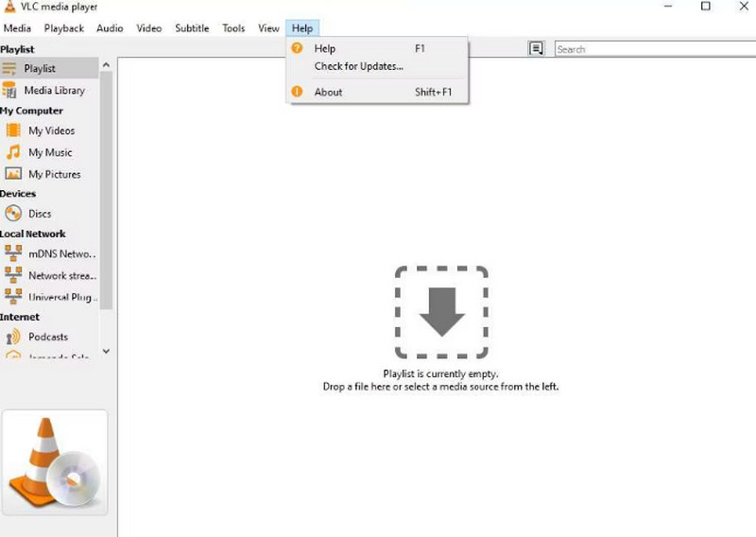This screenshot has width=756, height=537.
Task: Open My Music in sidebar
Action: (x=50, y=153)
